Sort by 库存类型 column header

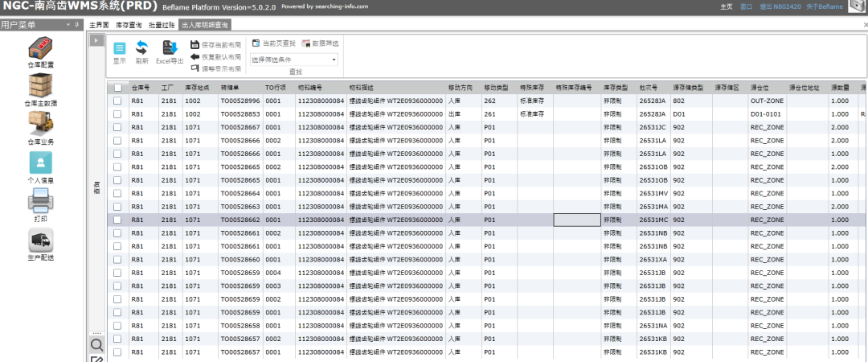point(618,88)
